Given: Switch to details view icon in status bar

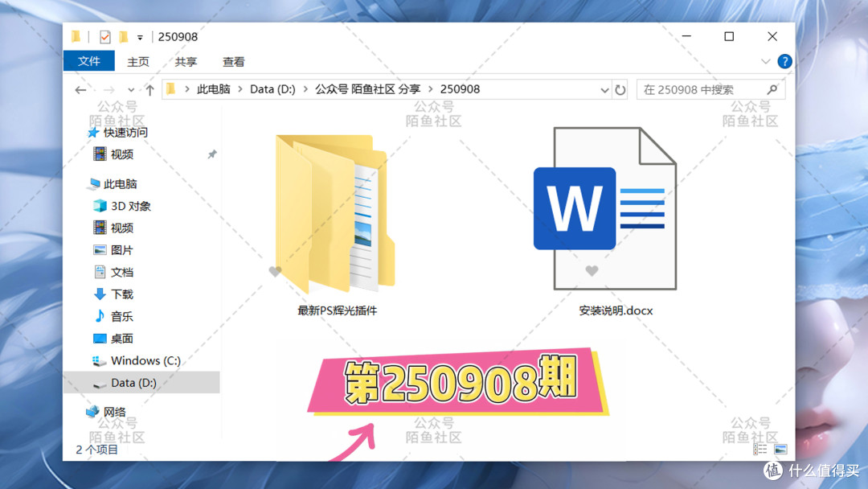Looking at the screenshot, I should coord(760,449).
